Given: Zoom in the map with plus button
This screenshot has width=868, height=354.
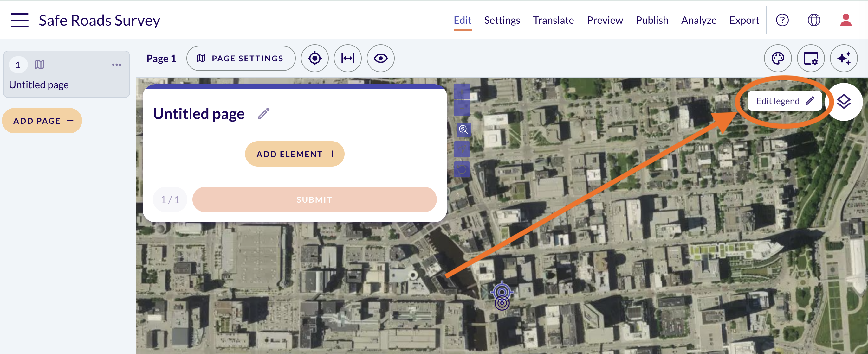Looking at the screenshot, I should (462, 92).
